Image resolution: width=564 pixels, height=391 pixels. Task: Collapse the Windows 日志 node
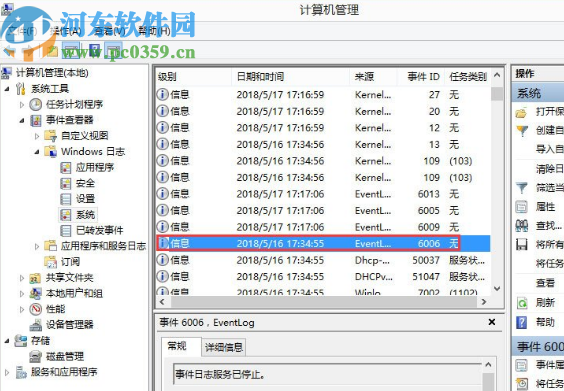click(37, 152)
